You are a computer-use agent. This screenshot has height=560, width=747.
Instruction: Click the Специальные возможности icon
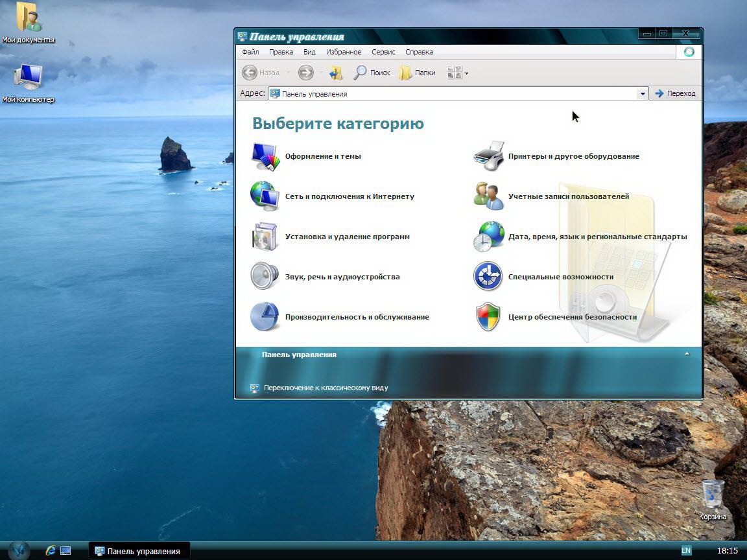(488, 277)
